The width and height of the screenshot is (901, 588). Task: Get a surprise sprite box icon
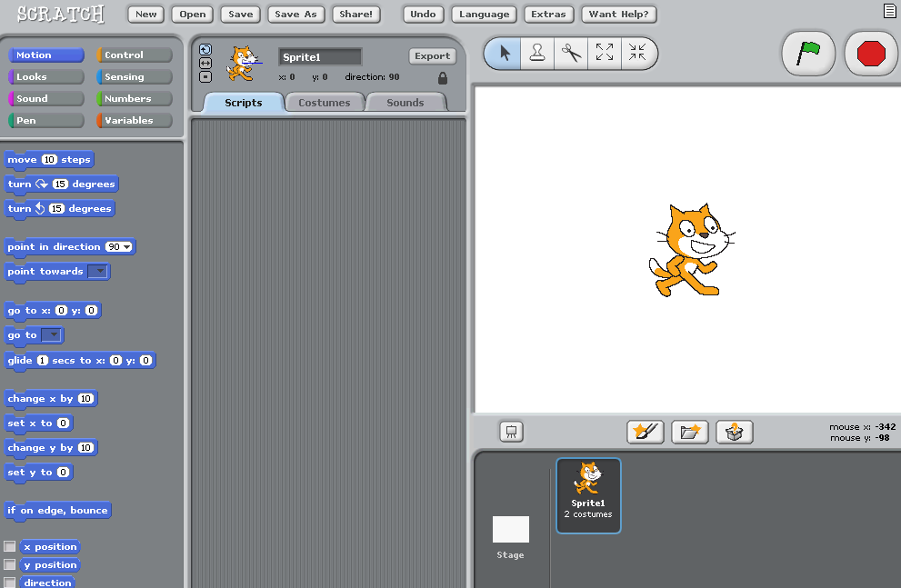(735, 432)
